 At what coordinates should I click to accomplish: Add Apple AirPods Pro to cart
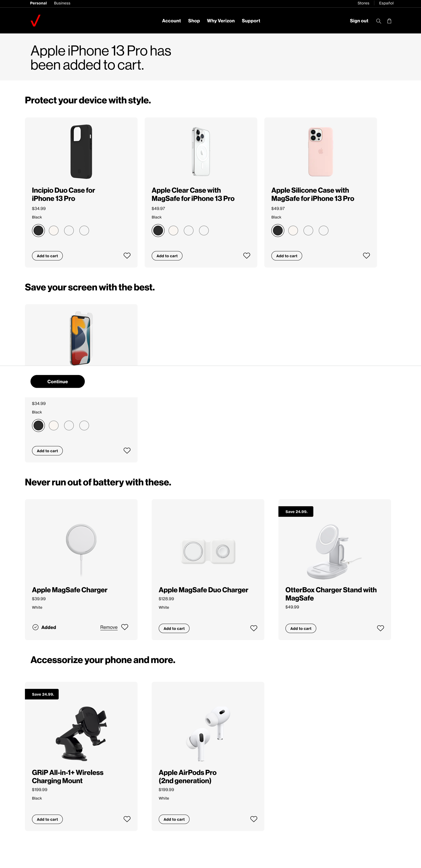point(174,819)
